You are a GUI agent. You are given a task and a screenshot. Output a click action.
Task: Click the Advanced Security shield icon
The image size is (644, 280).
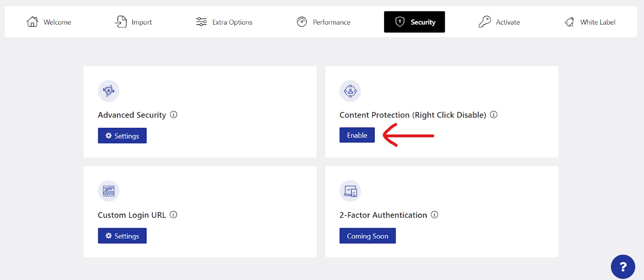109,91
